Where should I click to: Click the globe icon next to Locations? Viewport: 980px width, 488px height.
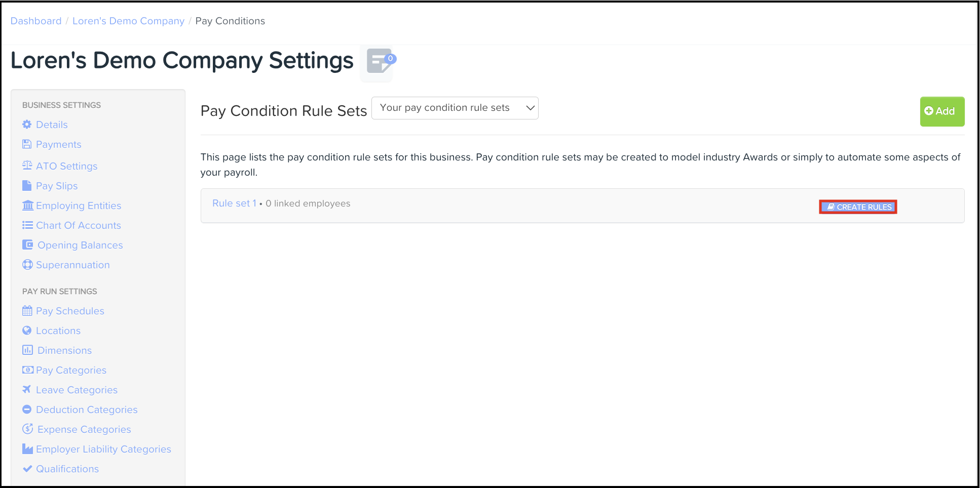pos(27,331)
